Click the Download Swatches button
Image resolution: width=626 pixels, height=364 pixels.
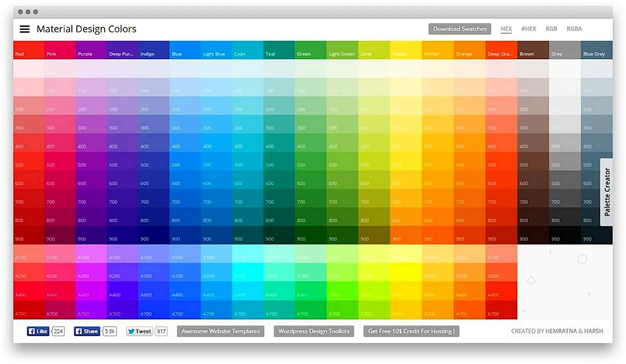460,29
